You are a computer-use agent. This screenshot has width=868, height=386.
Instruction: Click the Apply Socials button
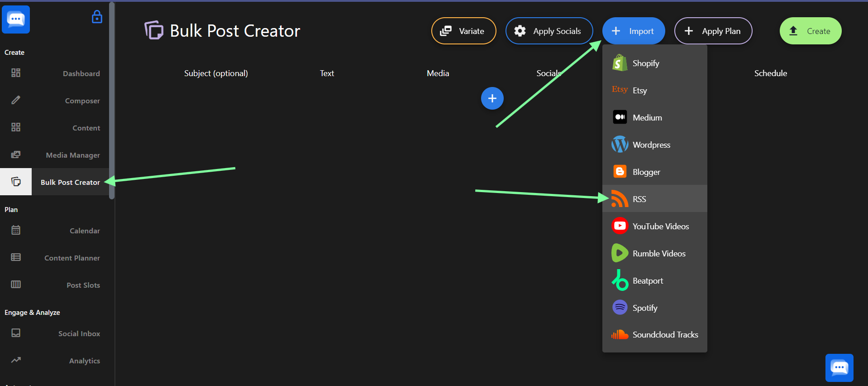coord(549,31)
